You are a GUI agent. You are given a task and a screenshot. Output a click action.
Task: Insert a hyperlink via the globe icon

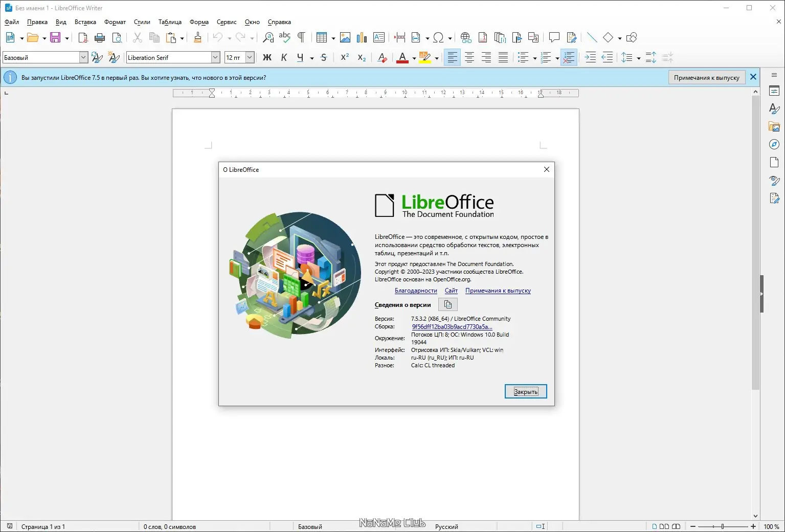(466, 37)
